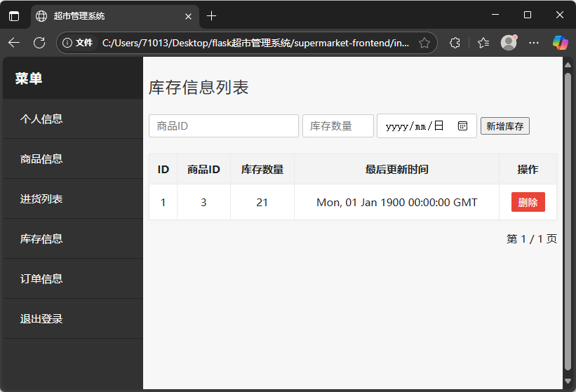Open the date picker calendar icon

click(x=462, y=126)
